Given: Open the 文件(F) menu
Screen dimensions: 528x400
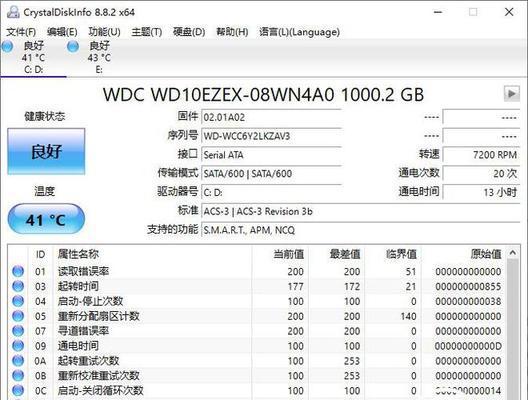Looking at the screenshot, I should tap(21, 32).
